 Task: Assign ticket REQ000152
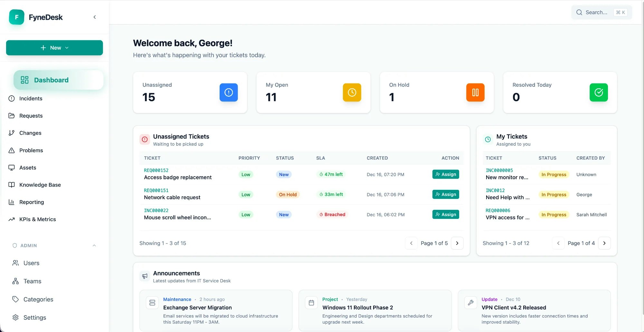click(446, 174)
